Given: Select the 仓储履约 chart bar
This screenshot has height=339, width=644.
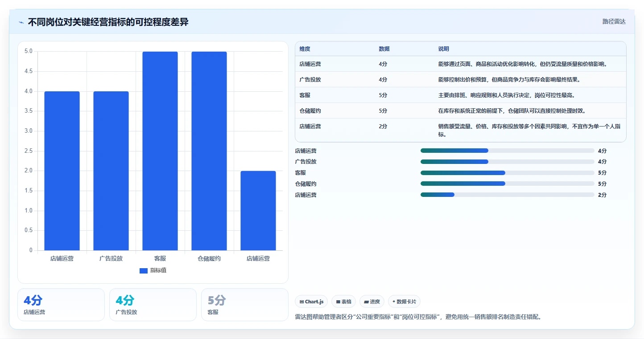Looking at the screenshot, I should click(x=209, y=151).
